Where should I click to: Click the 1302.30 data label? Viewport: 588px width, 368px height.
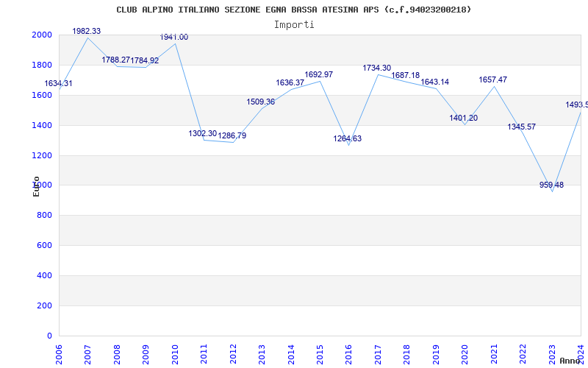coord(203,133)
